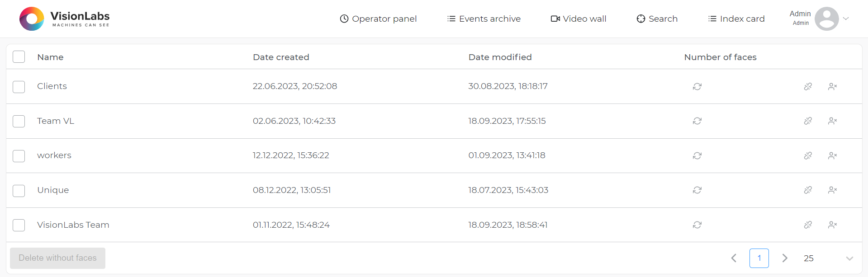Click Delete without faces button

(58, 258)
